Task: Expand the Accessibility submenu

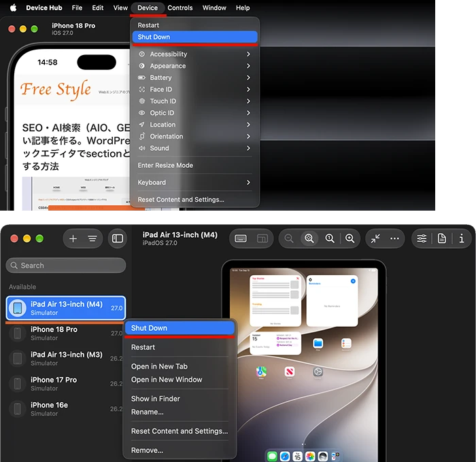Action: pos(195,54)
